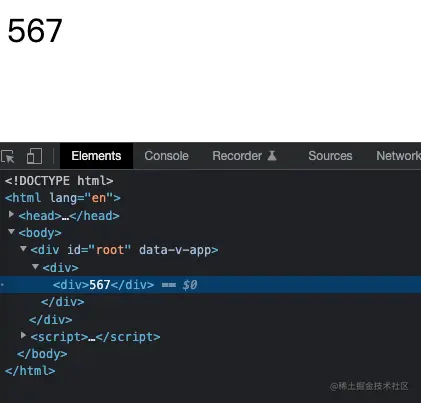
Task: Switch to the Sources tab
Action: 330,156
